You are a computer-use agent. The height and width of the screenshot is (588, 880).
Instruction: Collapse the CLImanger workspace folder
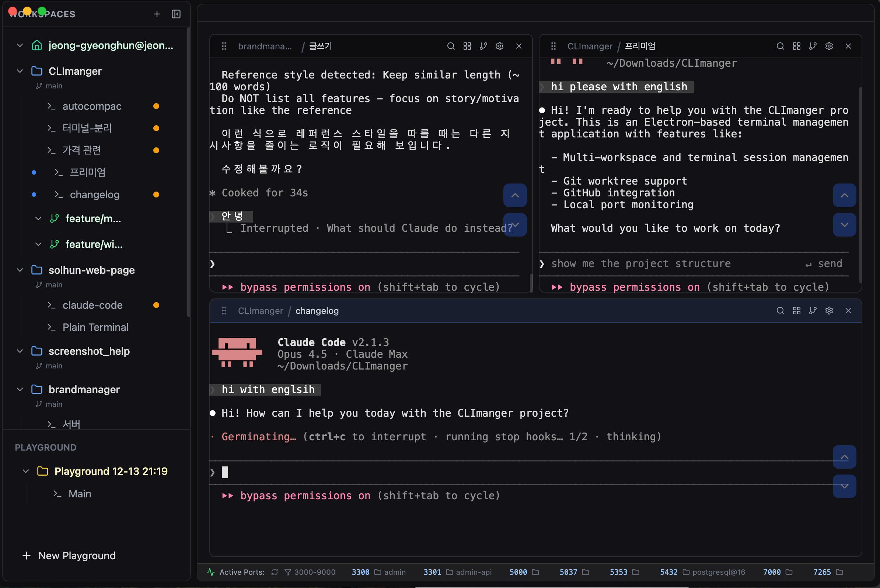[x=20, y=71]
